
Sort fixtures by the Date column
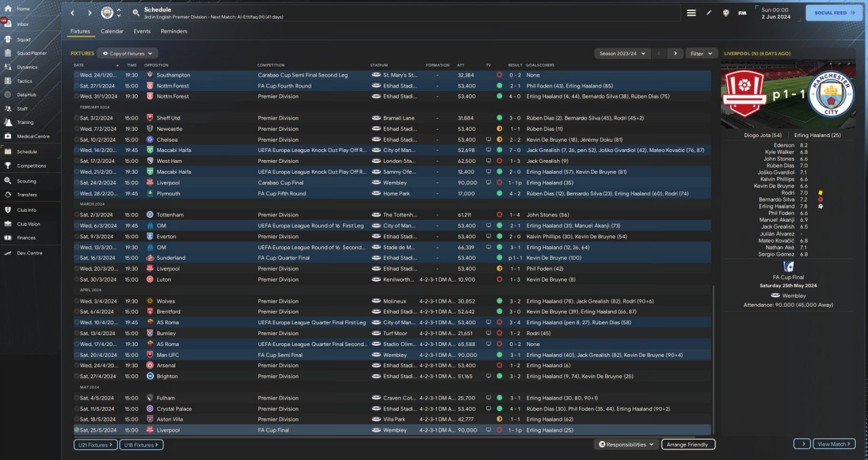79,65
